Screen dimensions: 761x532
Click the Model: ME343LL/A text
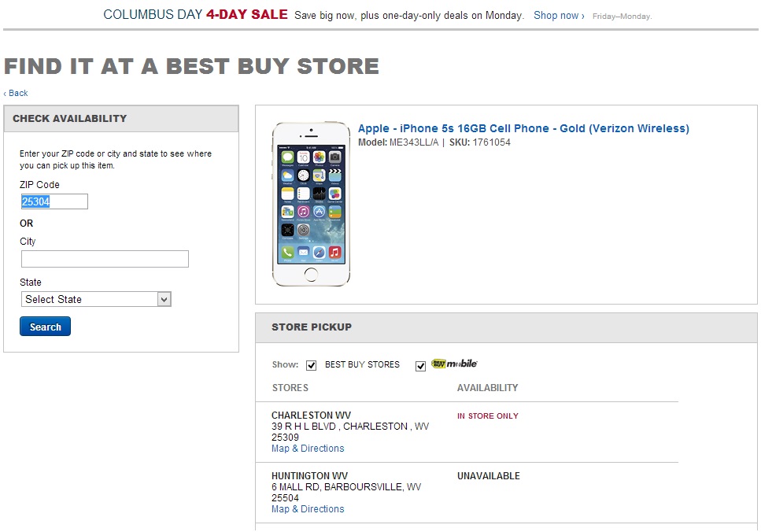(x=398, y=142)
